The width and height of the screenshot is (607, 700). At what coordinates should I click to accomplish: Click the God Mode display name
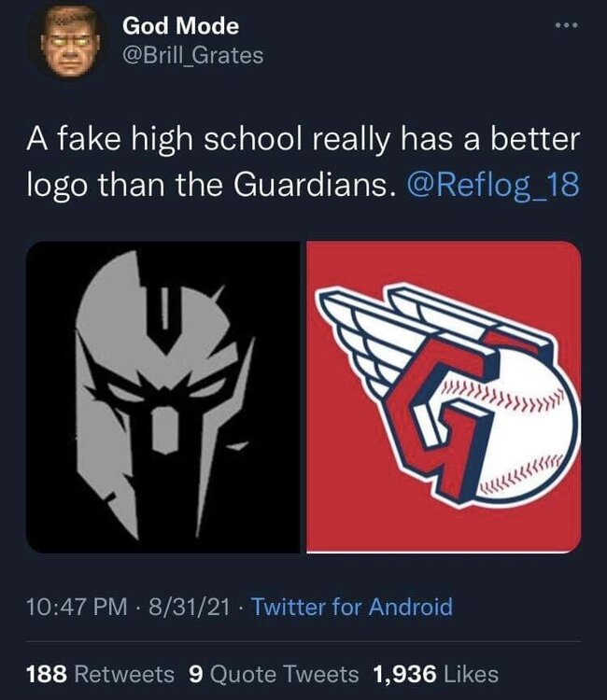click(181, 26)
